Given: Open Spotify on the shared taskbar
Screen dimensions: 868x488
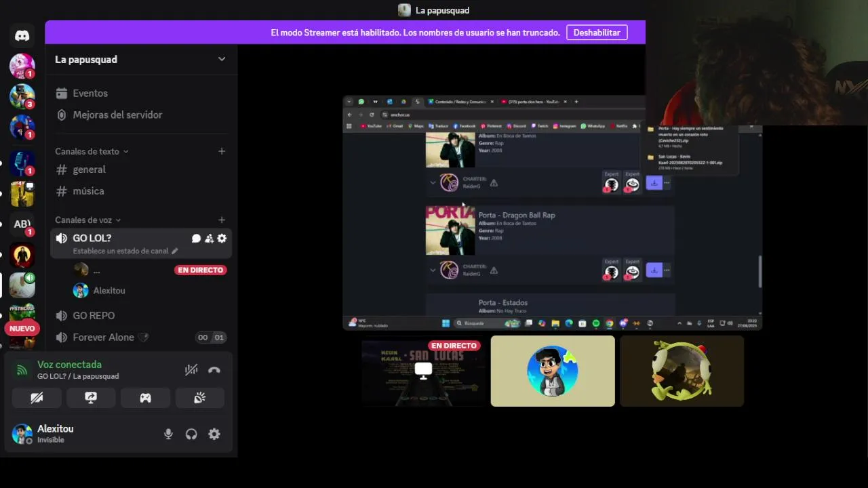Looking at the screenshot, I should [x=596, y=323].
